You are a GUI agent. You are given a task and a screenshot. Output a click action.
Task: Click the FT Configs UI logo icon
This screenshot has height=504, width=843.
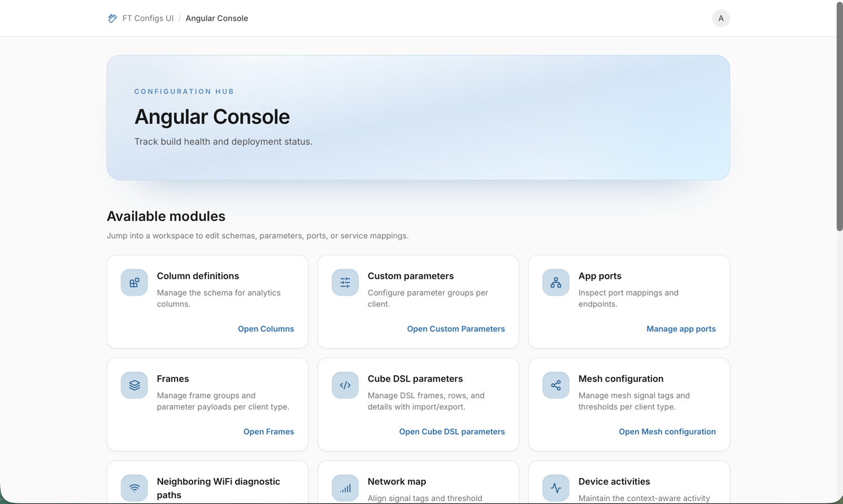tap(112, 18)
